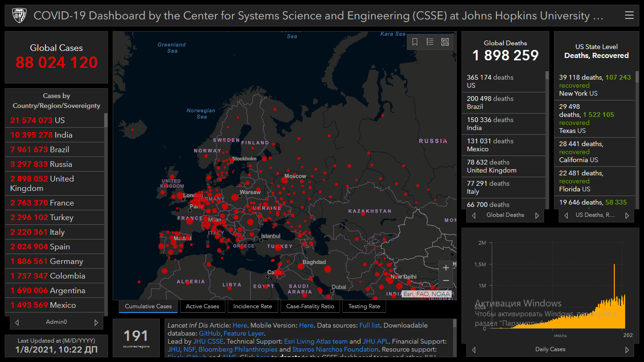Show previous US Deaths panel
The image size is (644, 362).
[x=566, y=215]
